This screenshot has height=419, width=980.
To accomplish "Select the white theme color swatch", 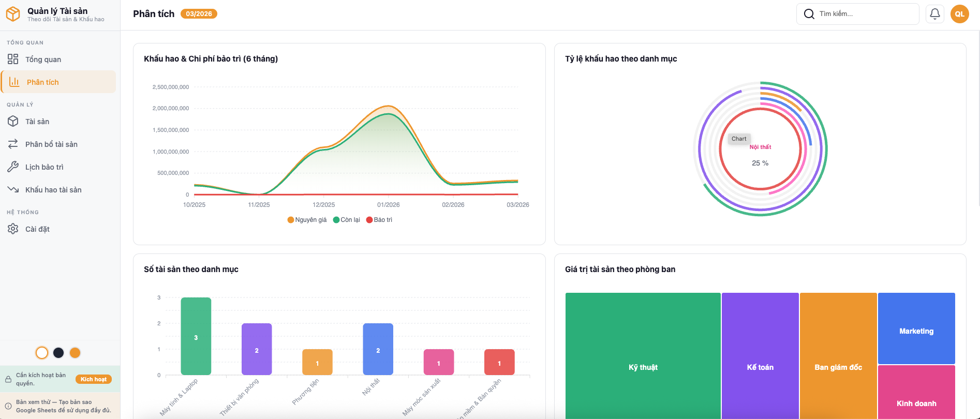I will click(42, 353).
